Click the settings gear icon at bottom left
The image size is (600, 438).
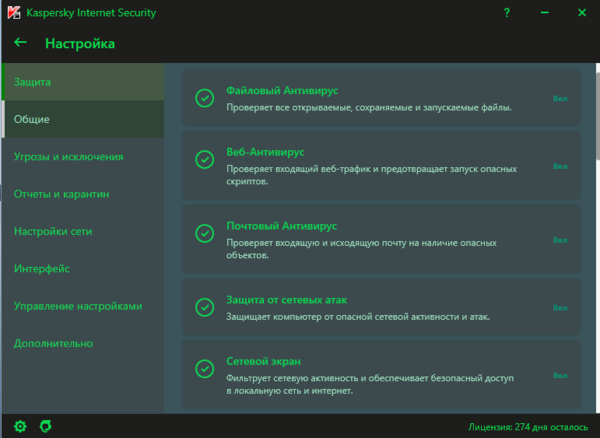pyautogui.click(x=20, y=426)
